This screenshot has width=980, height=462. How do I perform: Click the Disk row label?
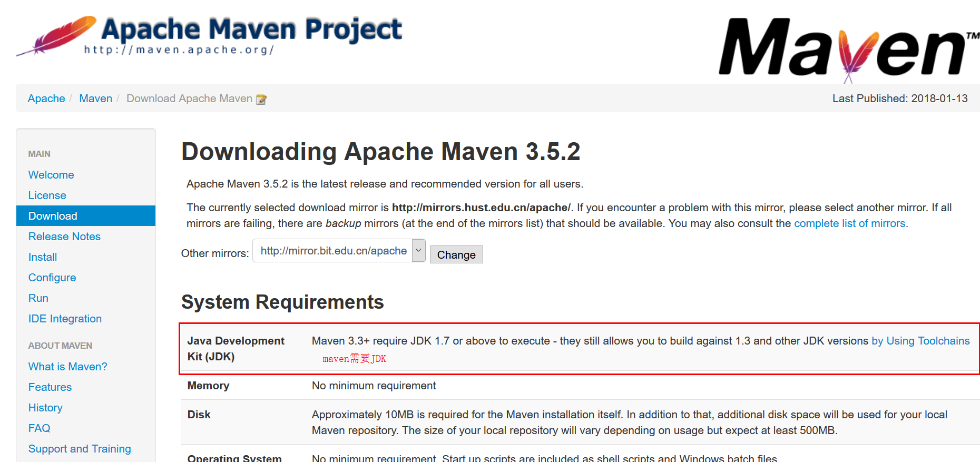(x=199, y=415)
